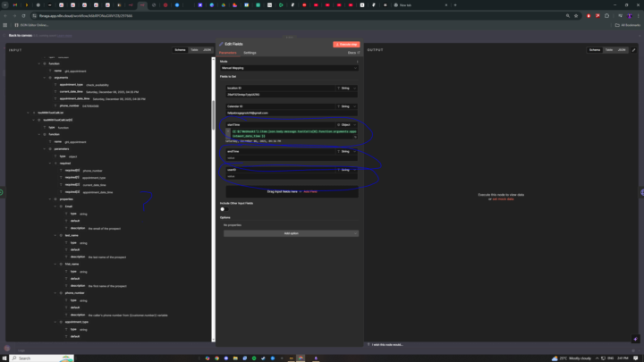
Task: Switch INPUT panel to Table view
Action: pyautogui.click(x=194, y=50)
